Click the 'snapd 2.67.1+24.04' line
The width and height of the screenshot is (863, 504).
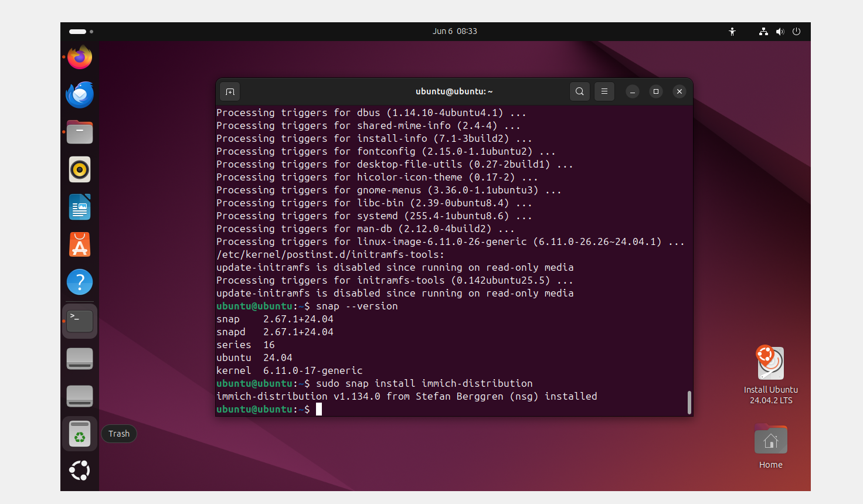tap(275, 332)
